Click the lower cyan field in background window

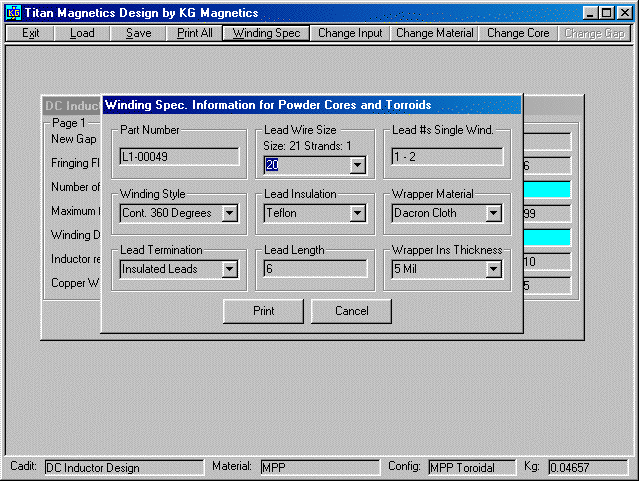(546, 238)
